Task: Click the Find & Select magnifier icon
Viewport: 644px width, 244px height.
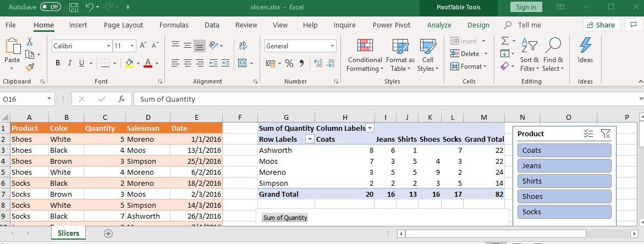Action: click(x=552, y=46)
